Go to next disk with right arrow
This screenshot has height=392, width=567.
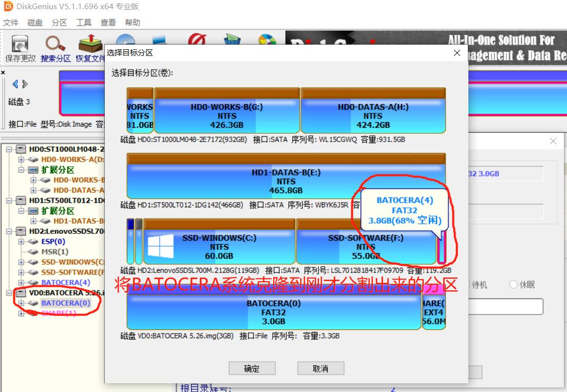click(x=25, y=84)
